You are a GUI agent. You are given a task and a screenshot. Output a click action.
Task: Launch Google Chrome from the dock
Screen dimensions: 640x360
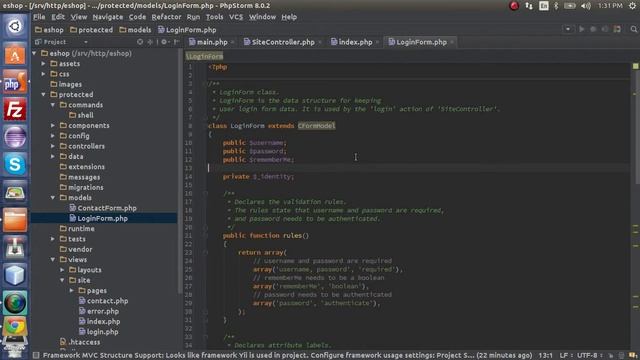point(15,327)
